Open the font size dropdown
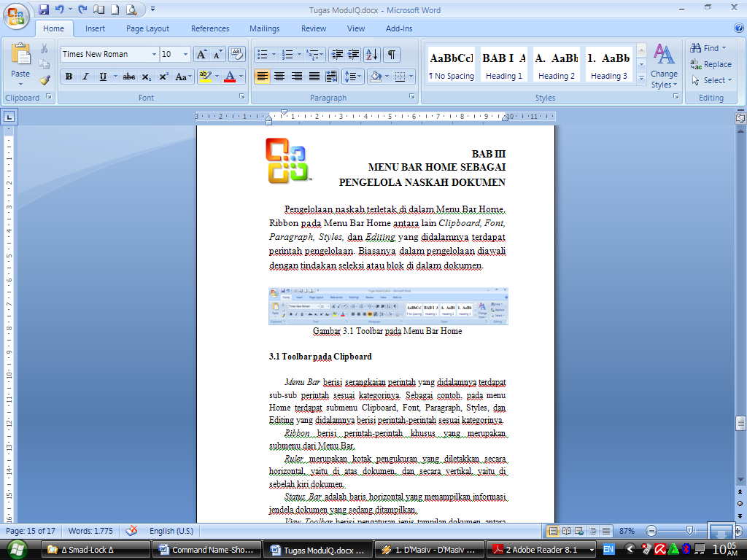 185,54
